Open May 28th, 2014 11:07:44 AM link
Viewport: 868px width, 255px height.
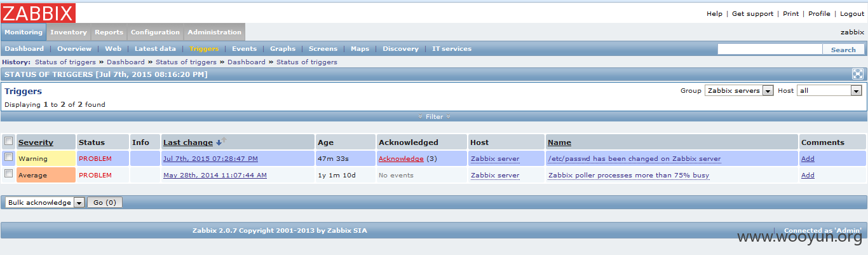(x=215, y=175)
